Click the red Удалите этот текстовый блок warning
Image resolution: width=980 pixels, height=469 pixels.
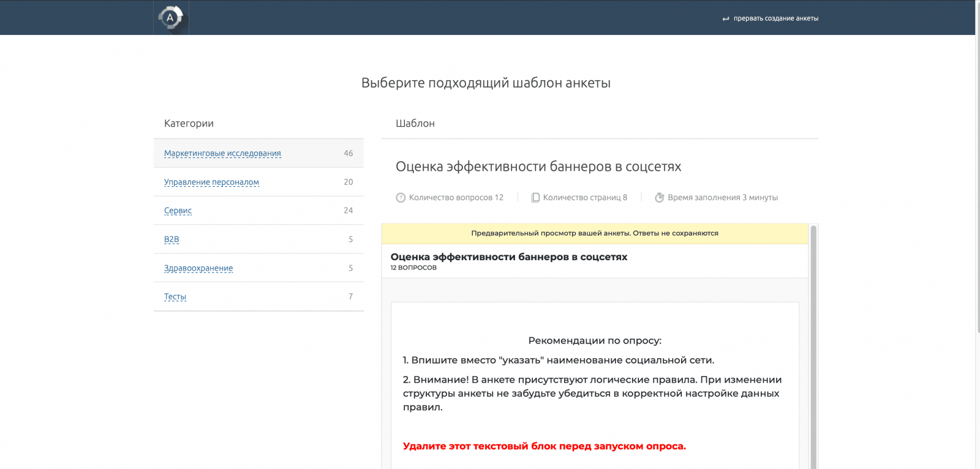[x=544, y=446]
